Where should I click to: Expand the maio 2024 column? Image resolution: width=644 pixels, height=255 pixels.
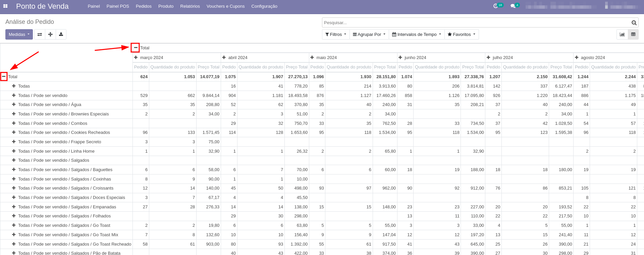[312, 57]
